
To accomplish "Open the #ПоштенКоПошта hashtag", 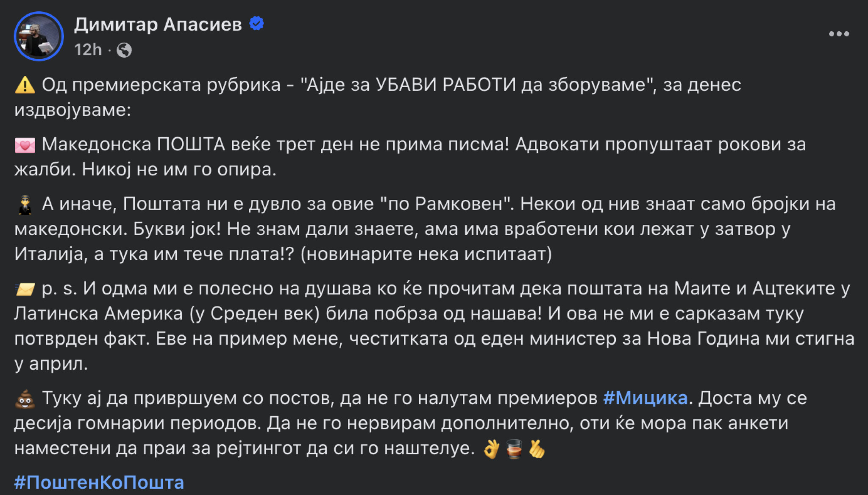I will [x=99, y=482].
